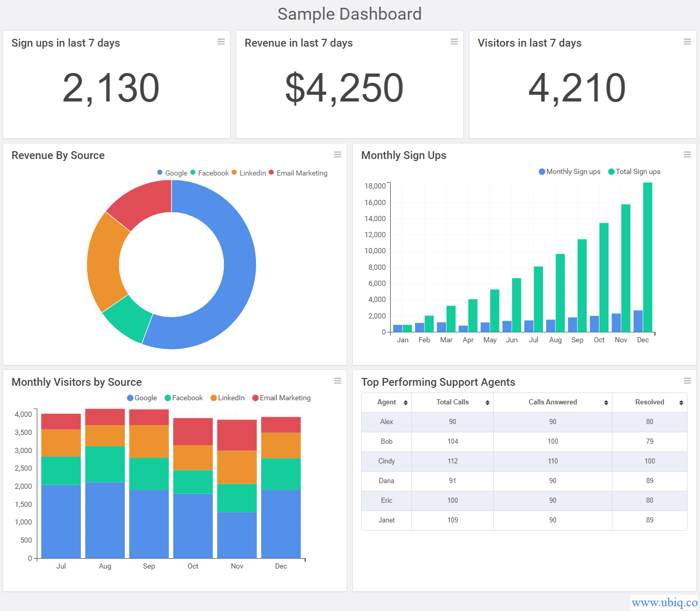Hide the Total Sign ups series via its legend

(633, 171)
